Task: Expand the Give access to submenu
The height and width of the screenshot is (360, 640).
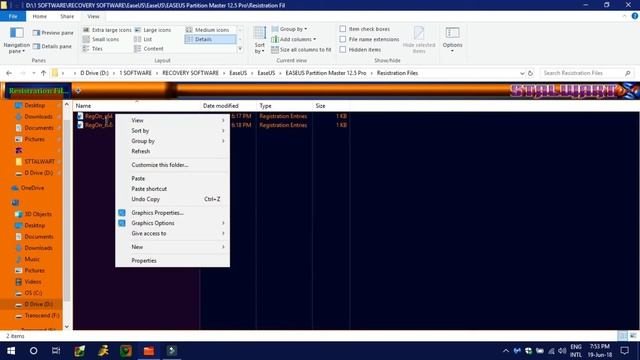Action: tap(172, 233)
